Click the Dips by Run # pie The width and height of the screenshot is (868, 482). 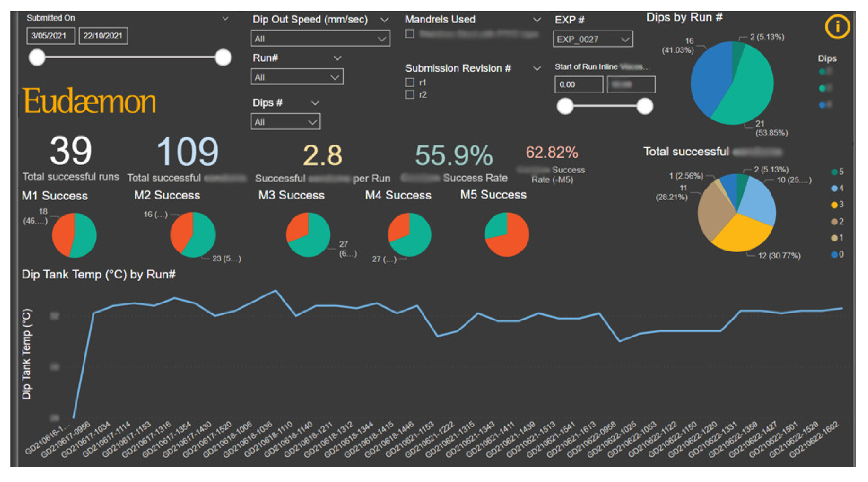[x=732, y=83]
